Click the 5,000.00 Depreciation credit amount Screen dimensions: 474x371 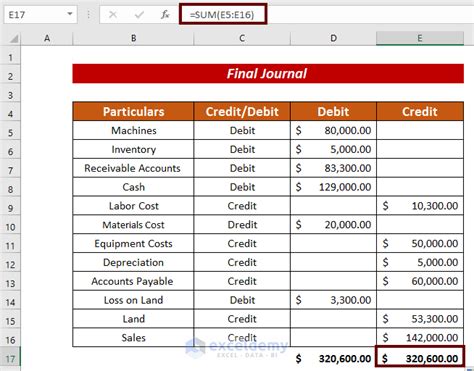(420, 262)
